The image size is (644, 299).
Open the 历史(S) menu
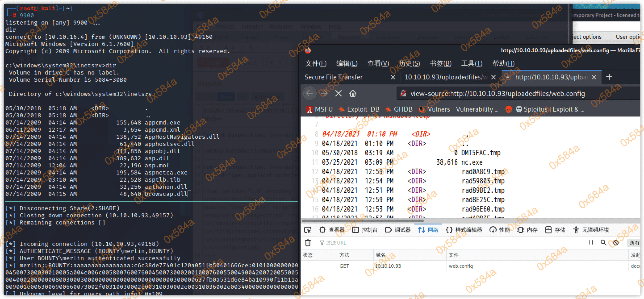point(409,63)
